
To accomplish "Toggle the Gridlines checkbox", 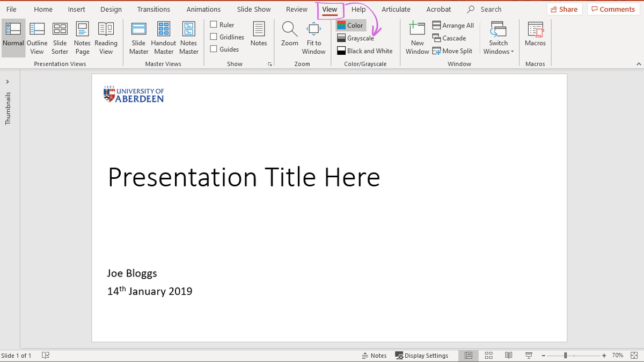I will [x=214, y=37].
